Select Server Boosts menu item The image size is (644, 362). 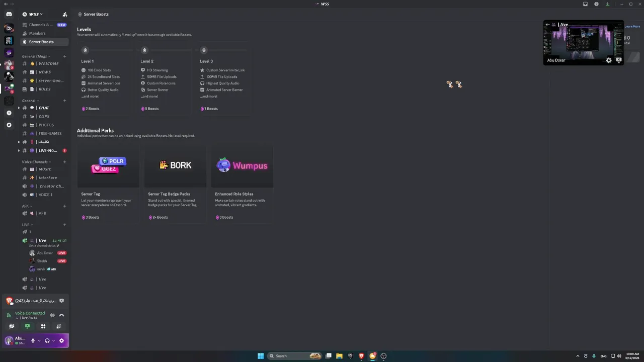(44, 42)
